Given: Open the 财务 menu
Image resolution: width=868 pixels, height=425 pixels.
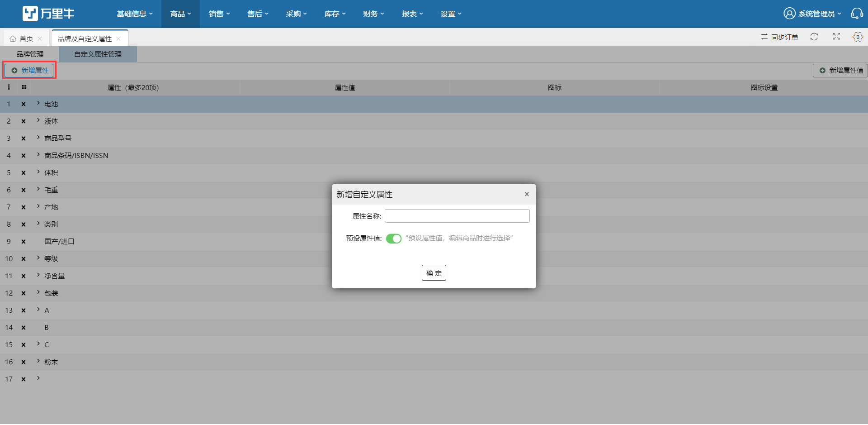Looking at the screenshot, I should point(373,14).
